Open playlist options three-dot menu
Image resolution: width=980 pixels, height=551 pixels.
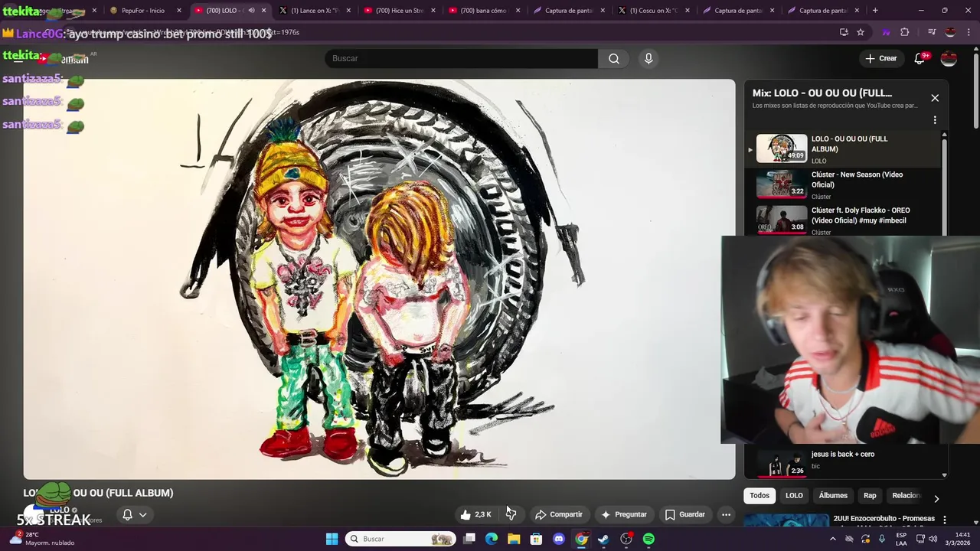(935, 120)
